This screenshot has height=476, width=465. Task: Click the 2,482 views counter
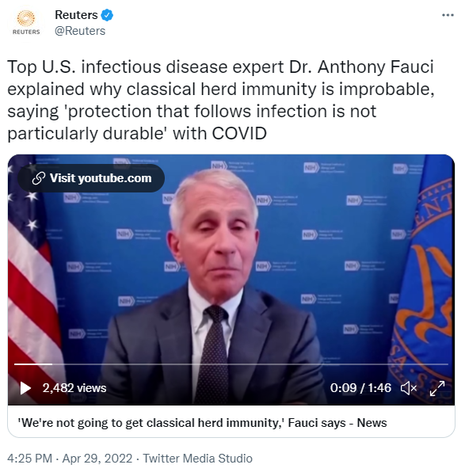(x=74, y=388)
